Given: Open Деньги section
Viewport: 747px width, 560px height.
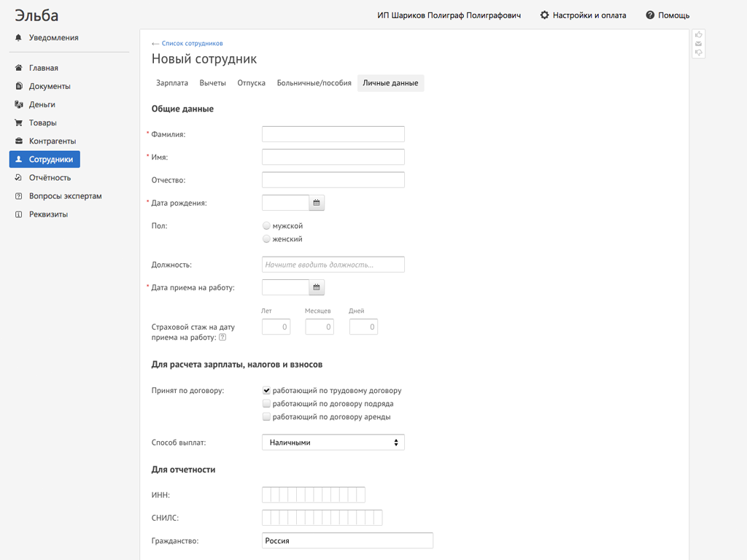Looking at the screenshot, I should click(42, 104).
